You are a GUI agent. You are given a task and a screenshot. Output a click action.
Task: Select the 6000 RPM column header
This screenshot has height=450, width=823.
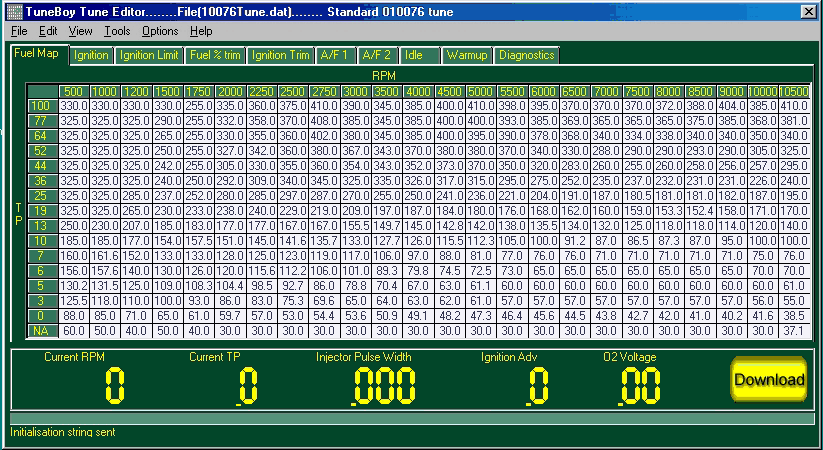pos(544,91)
